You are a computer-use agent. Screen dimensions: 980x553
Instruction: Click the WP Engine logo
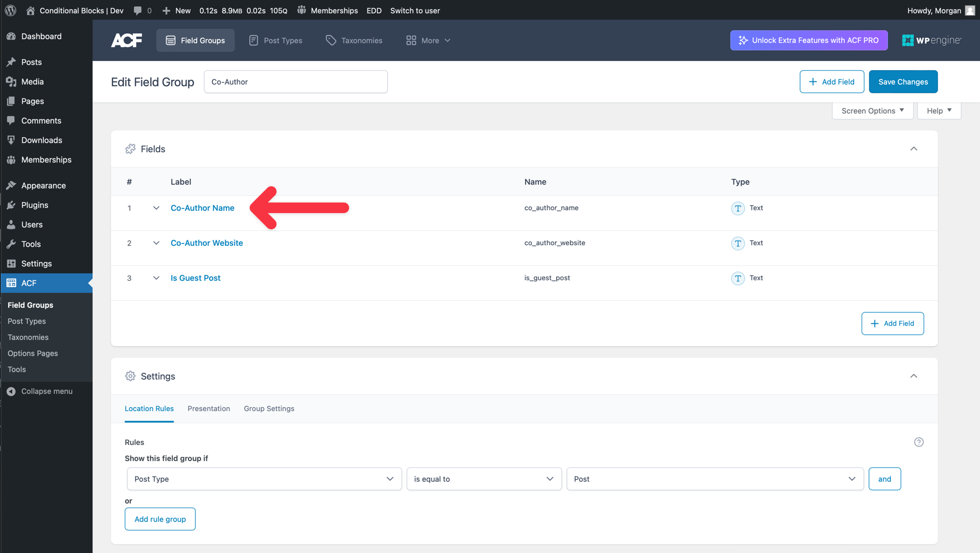click(x=931, y=40)
